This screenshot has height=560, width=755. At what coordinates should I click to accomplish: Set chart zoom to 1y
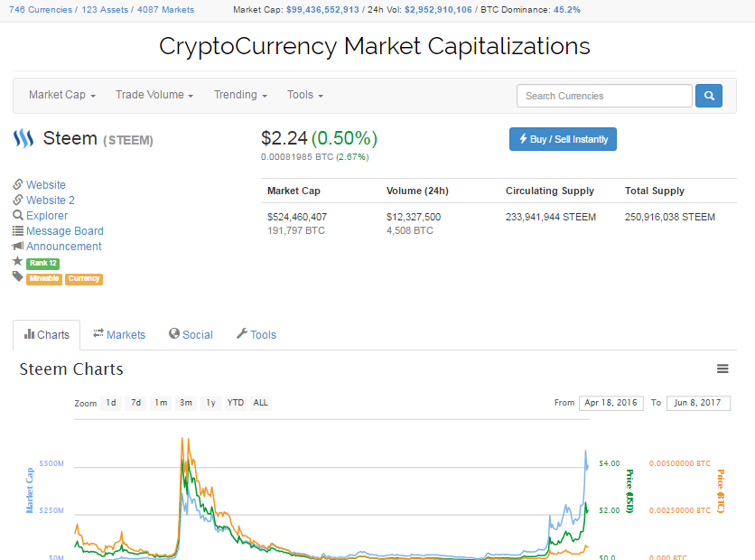(x=211, y=403)
